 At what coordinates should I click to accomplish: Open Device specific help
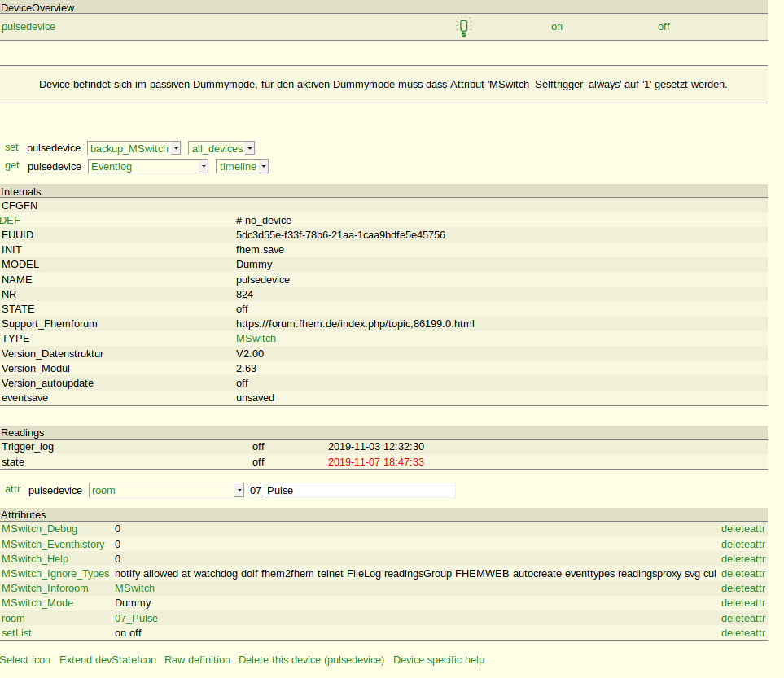pos(439,660)
